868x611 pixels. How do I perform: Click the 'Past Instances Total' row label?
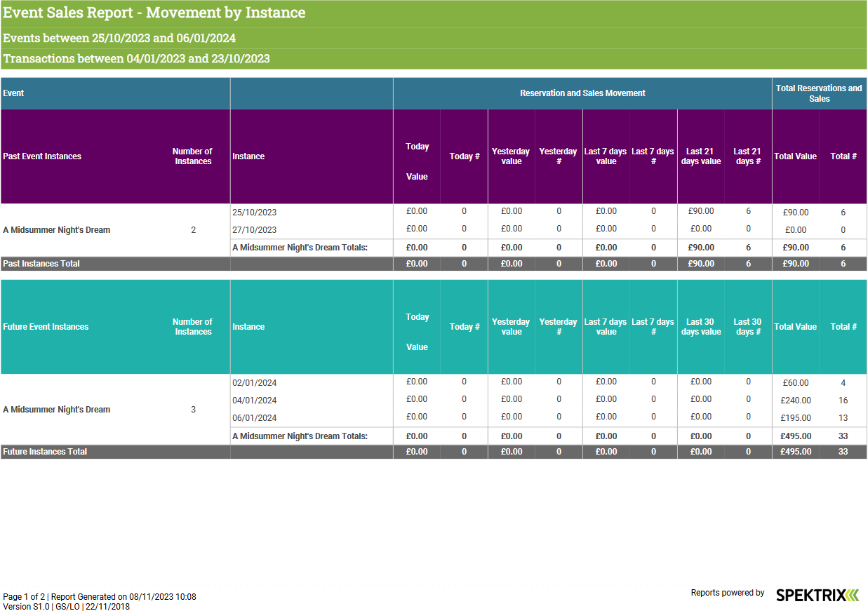pyautogui.click(x=41, y=264)
